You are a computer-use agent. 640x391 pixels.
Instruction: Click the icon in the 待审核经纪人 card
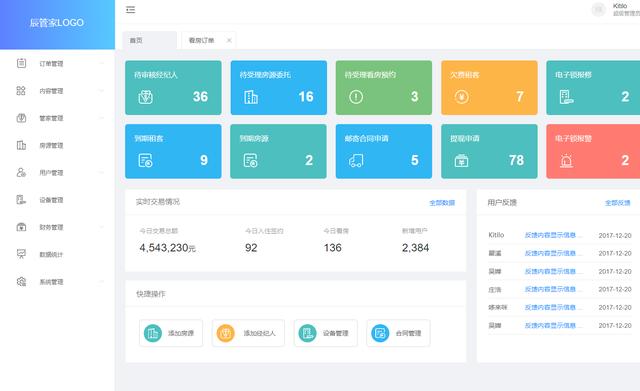pyautogui.click(x=145, y=97)
